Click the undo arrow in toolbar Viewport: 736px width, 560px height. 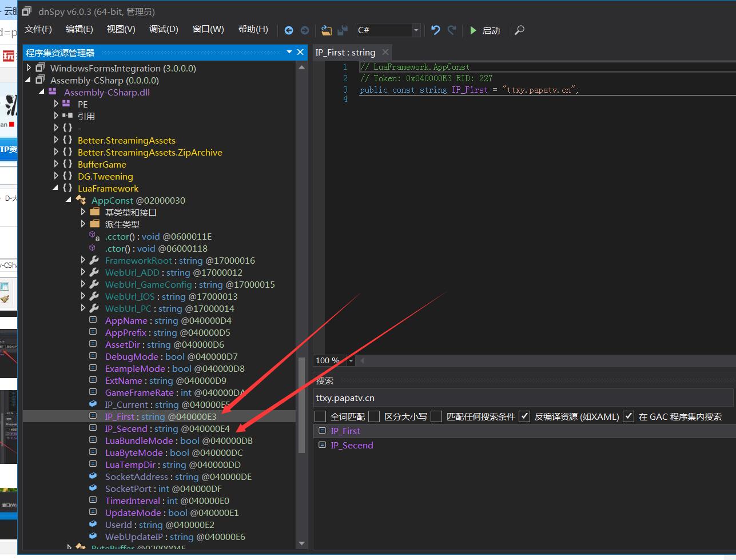coord(436,30)
